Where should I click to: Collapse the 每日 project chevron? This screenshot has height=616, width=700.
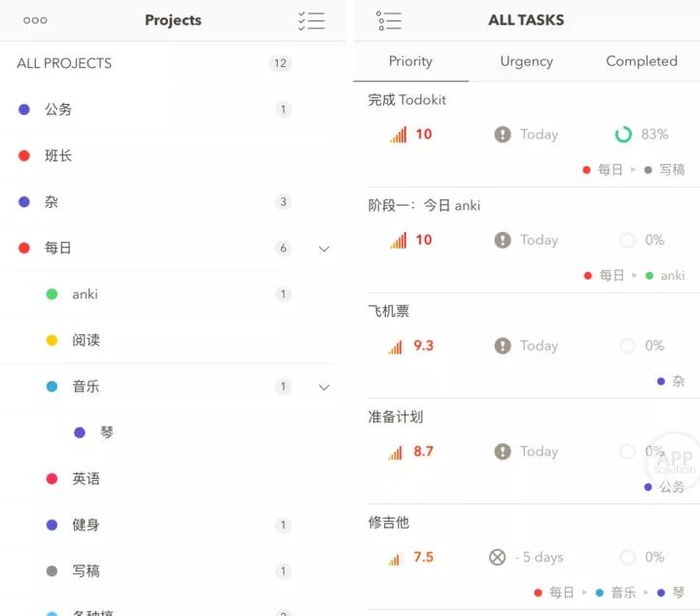coord(324,249)
